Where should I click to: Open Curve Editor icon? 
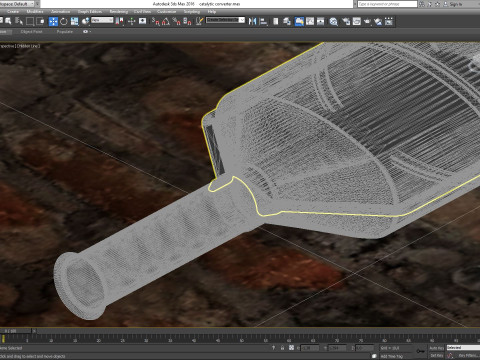[x=310, y=22]
